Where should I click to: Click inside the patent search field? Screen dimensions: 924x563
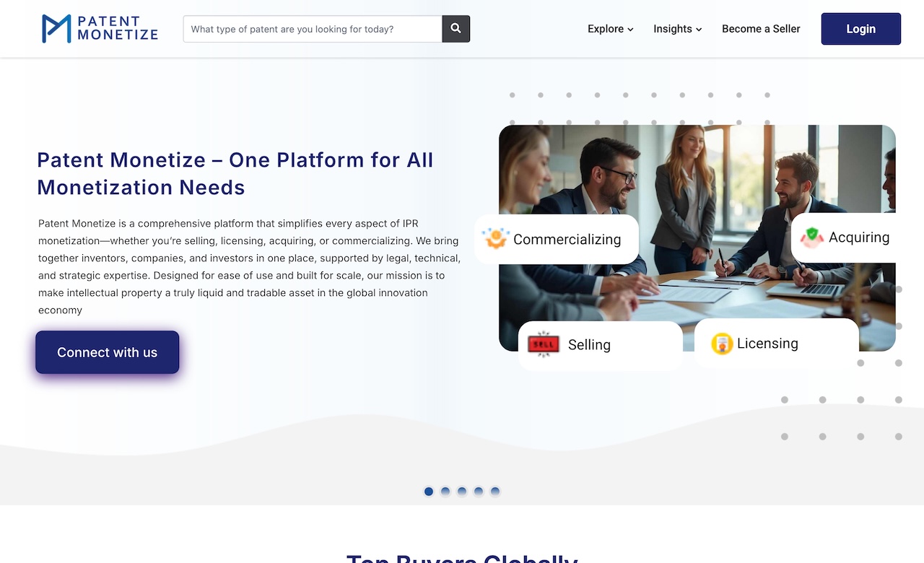click(310, 29)
